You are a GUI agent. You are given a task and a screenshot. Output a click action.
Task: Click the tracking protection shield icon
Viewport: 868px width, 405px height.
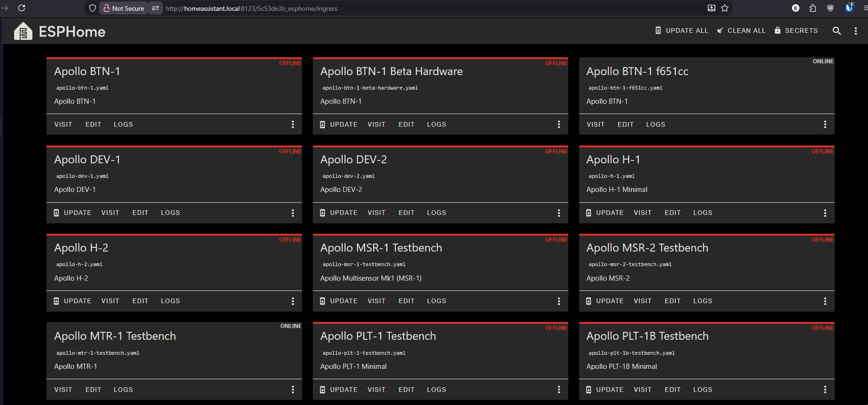(x=93, y=8)
